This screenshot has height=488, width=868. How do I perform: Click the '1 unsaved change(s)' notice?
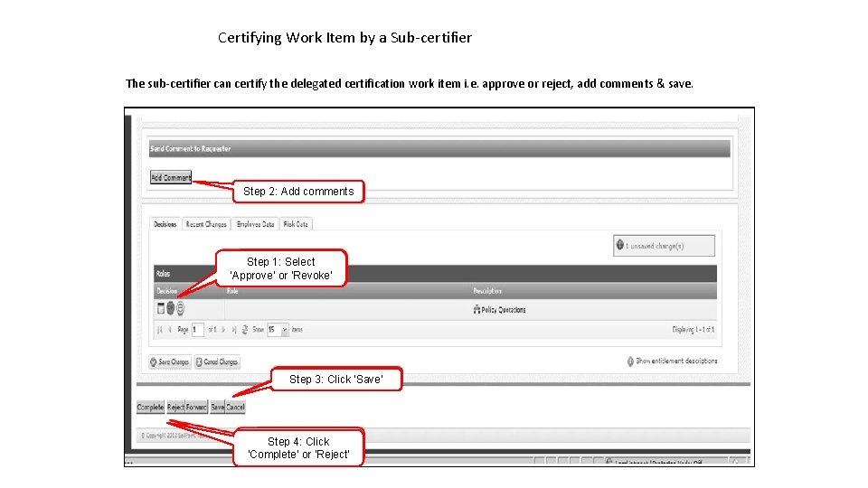click(664, 246)
